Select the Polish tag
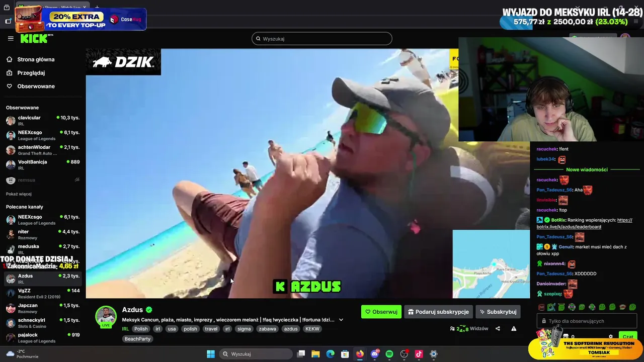644x362 pixels. 141,329
